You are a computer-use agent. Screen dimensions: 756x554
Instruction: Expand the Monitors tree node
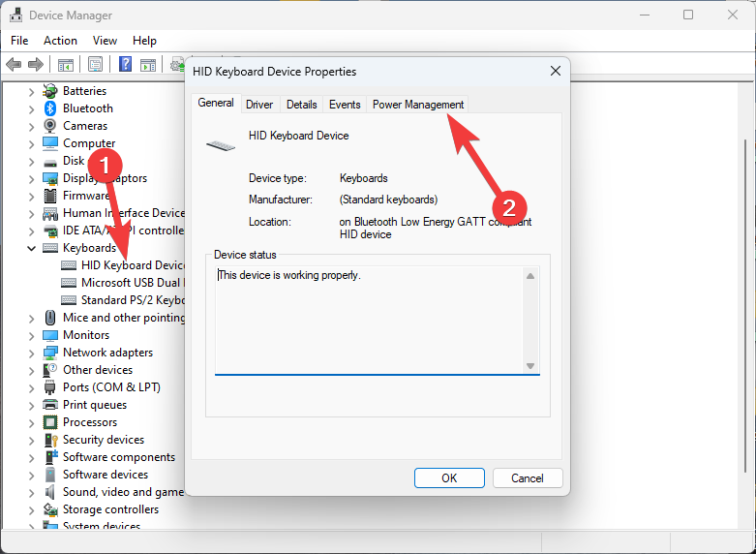31,336
